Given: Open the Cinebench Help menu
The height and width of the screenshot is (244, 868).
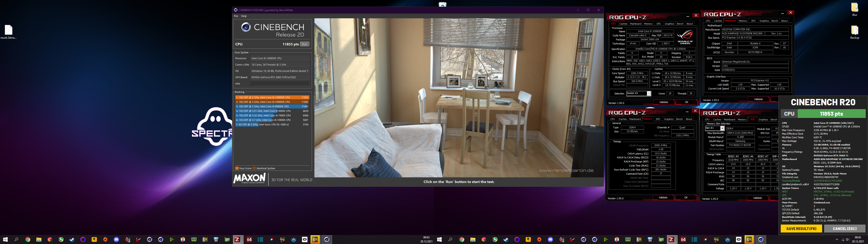Looking at the screenshot, I should pos(244,16).
